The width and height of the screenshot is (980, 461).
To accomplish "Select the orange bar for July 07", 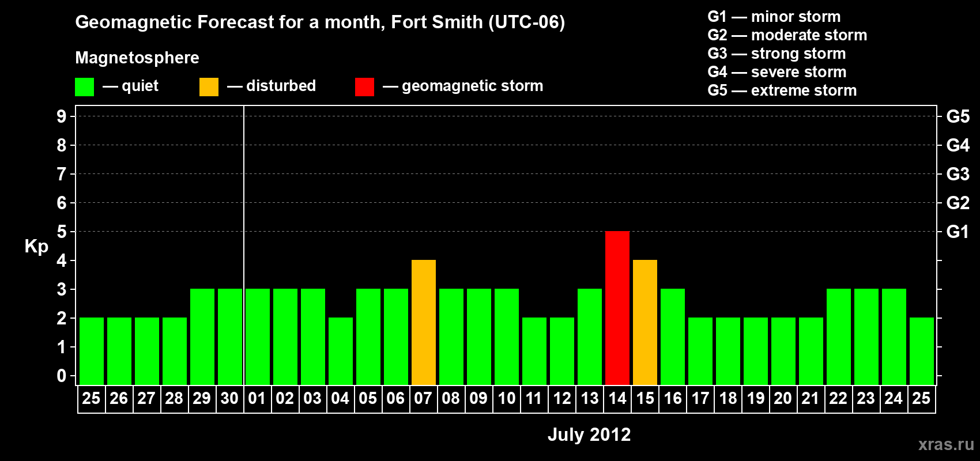I will [424, 322].
